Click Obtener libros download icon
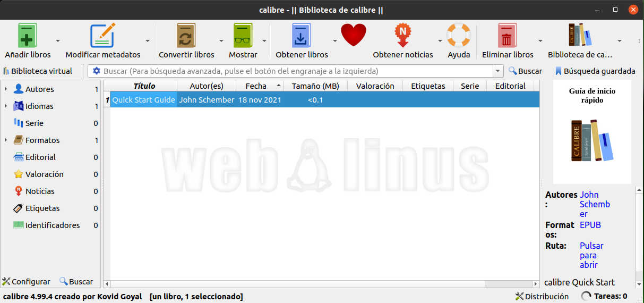Viewport: 644px width, 303px height. (302, 36)
